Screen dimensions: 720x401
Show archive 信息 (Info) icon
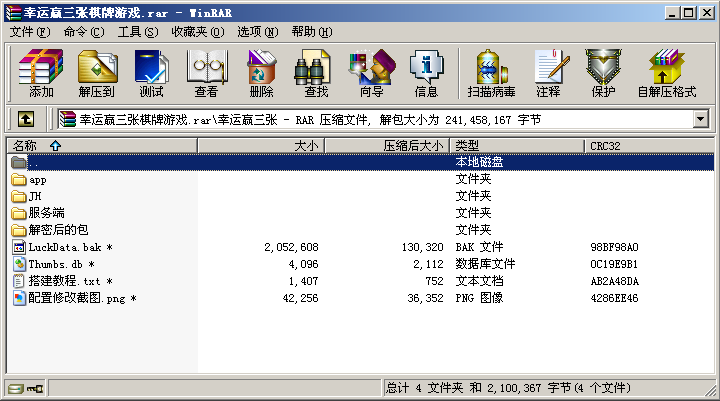pos(426,74)
